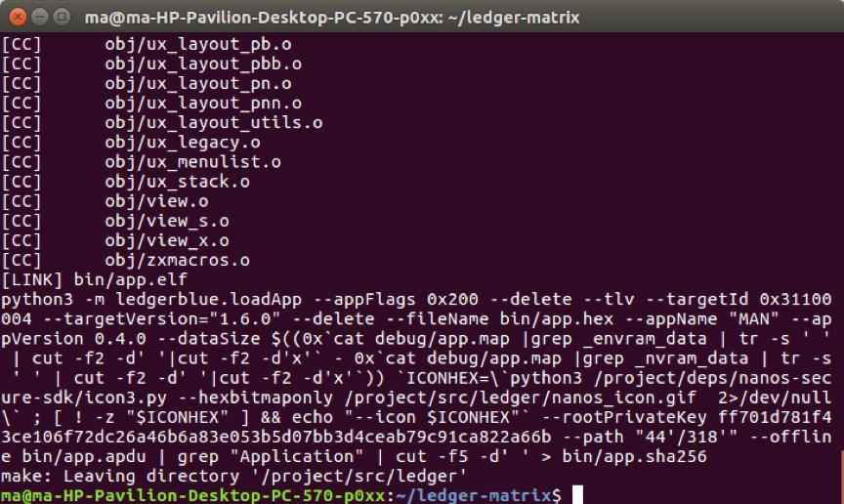Click the obj/view.o output line

[x=156, y=201]
